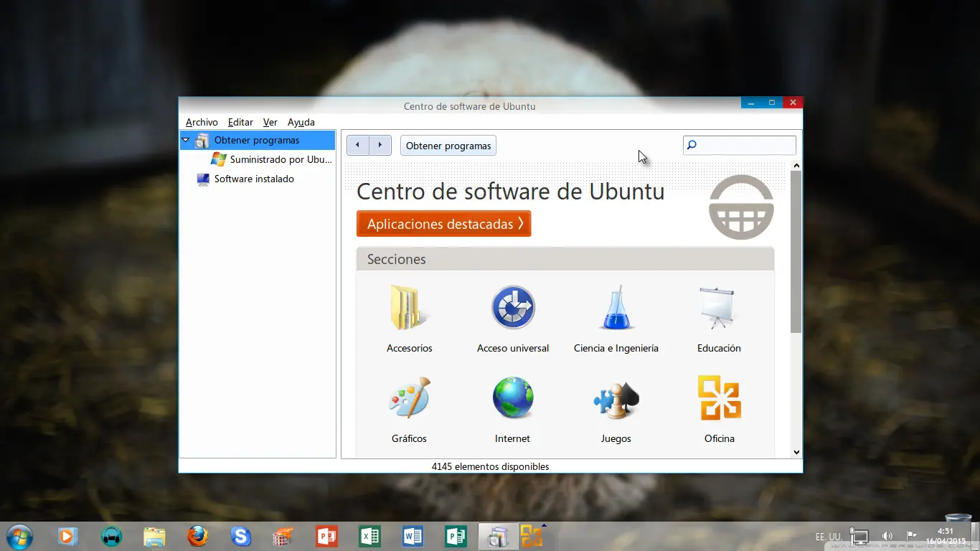Click the search magnifier icon
Image resolution: width=980 pixels, height=551 pixels.
pyautogui.click(x=692, y=145)
